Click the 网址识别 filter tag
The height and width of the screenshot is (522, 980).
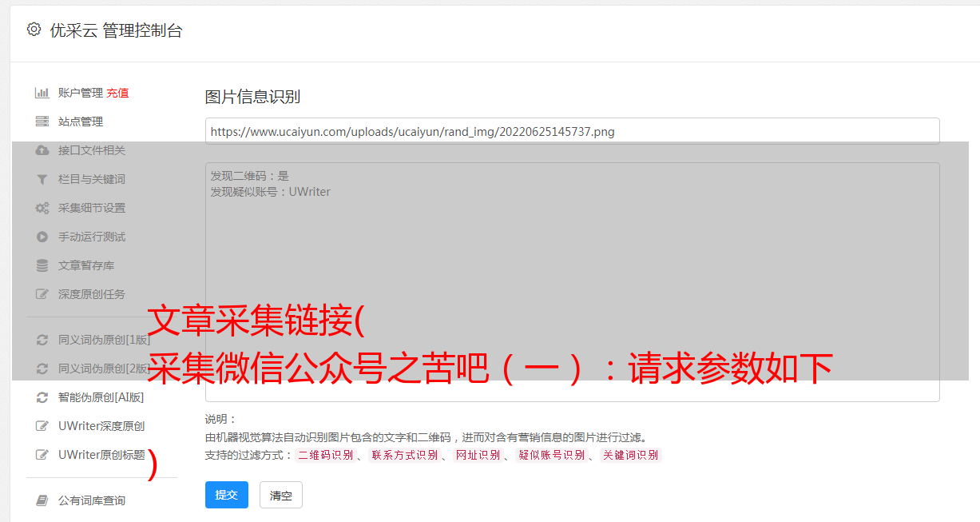click(478, 455)
